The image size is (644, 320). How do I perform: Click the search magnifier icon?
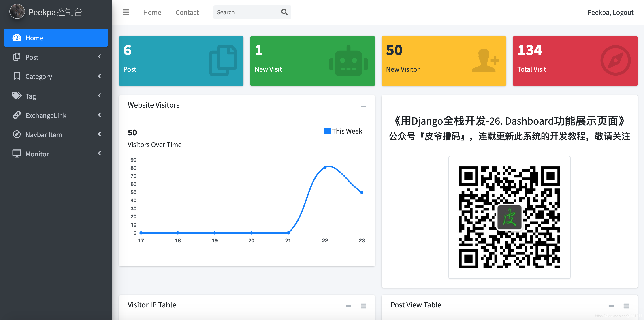coord(284,12)
